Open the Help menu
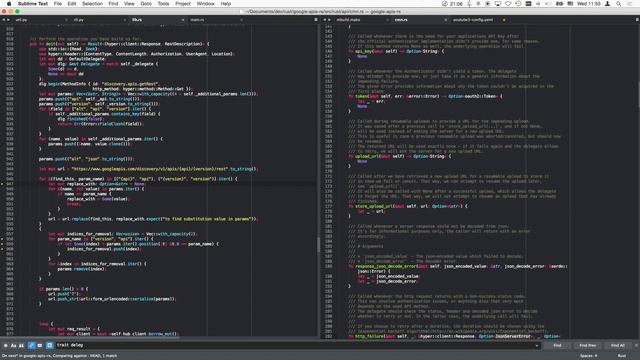This screenshot has height=360, width=640. (x=226, y=4)
